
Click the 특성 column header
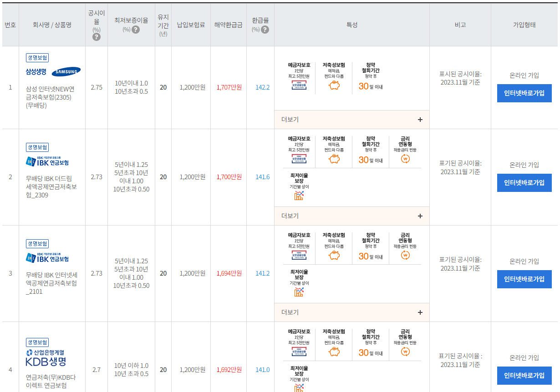point(352,25)
